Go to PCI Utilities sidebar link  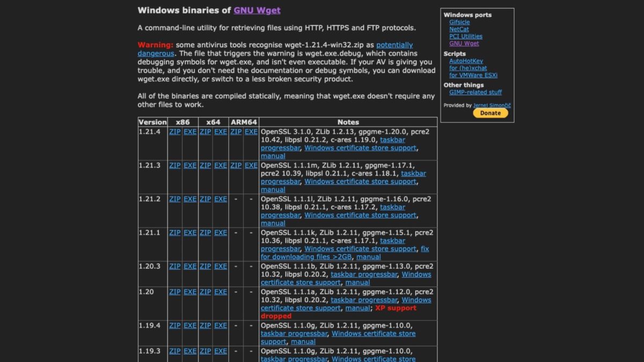point(465,36)
